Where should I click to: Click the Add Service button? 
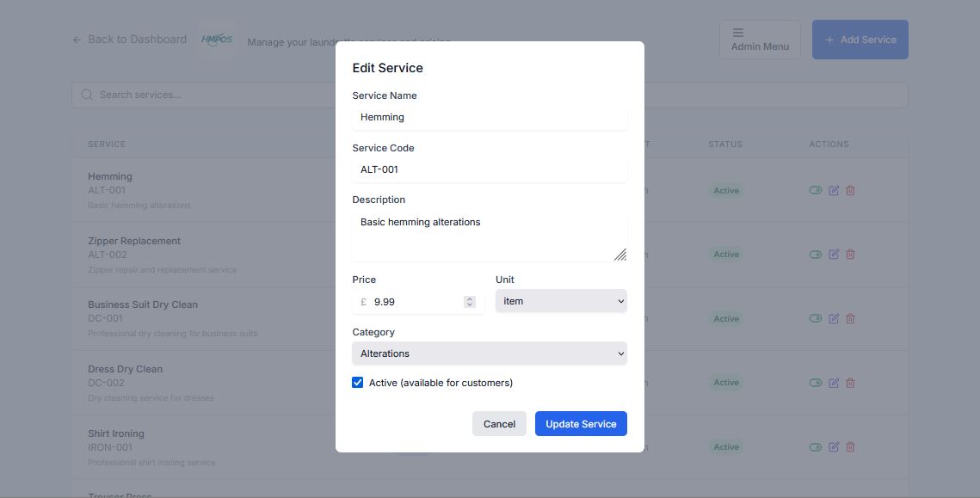(860, 40)
